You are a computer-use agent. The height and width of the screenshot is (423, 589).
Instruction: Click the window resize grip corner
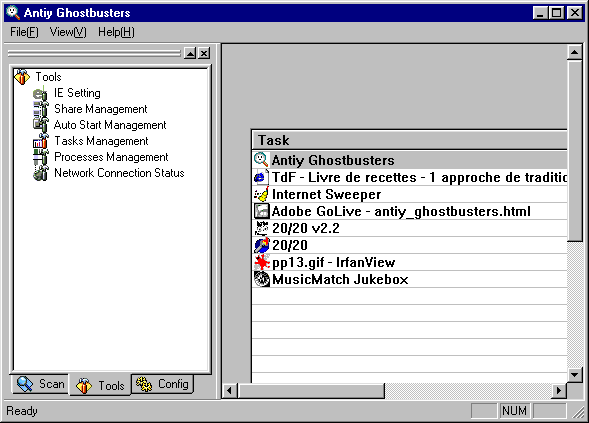(578, 412)
